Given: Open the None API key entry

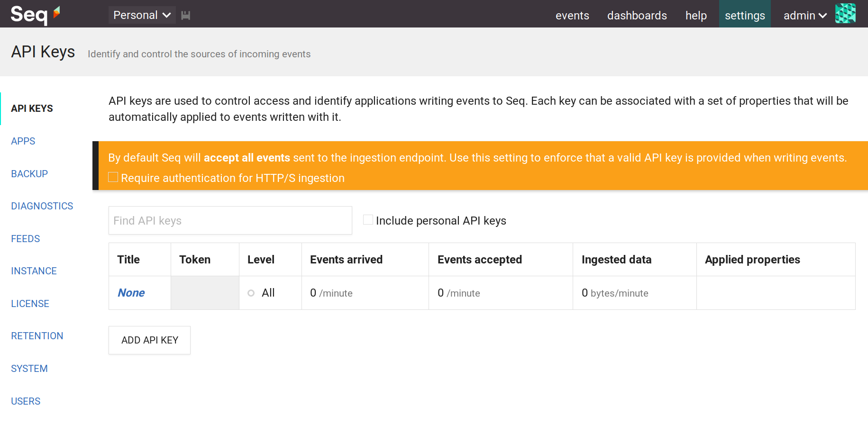Looking at the screenshot, I should pyautogui.click(x=131, y=293).
